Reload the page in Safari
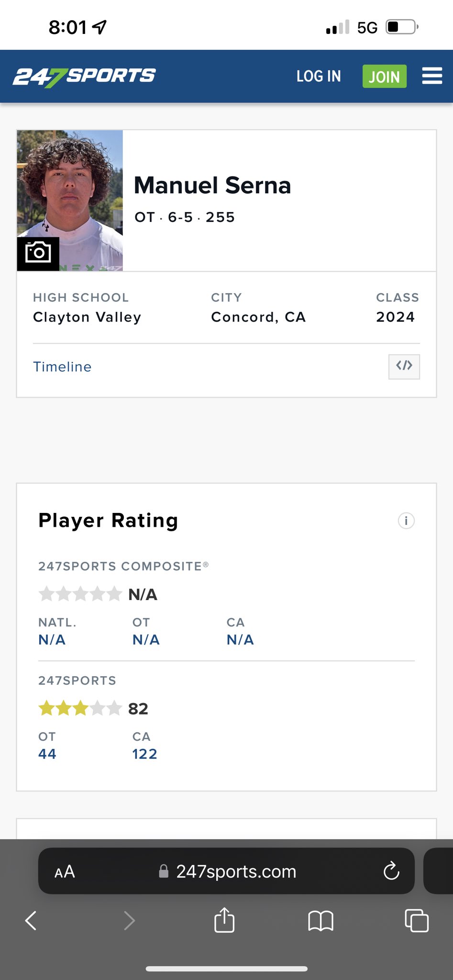The height and width of the screenshot is (980, 453). coord(391,871)
